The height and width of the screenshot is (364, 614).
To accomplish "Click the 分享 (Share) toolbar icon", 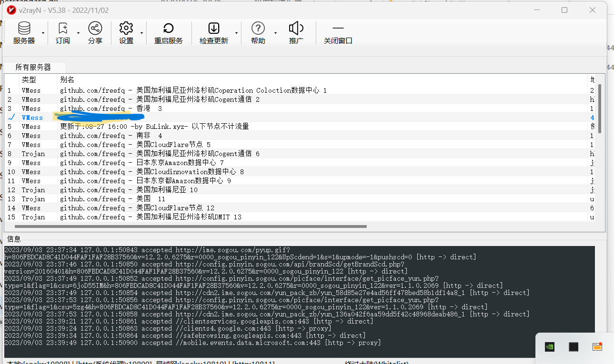I will click(95, 28).
